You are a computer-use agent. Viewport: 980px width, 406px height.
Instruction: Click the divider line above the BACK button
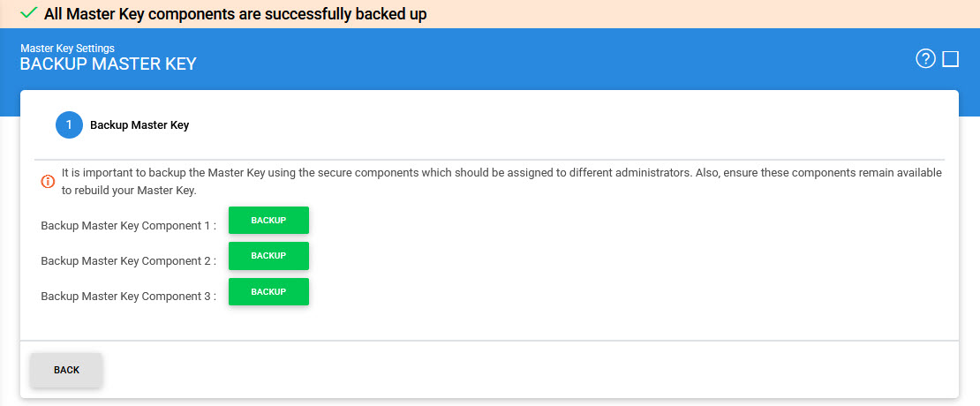coord(489,340)
